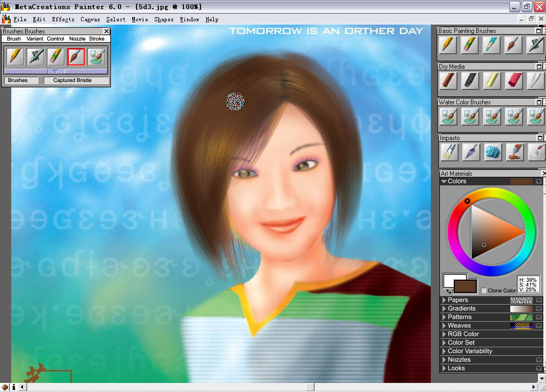Click the hue ring marker on color wheel
Viewport: 546px width, 392px height.
click(x=467, y=201)
